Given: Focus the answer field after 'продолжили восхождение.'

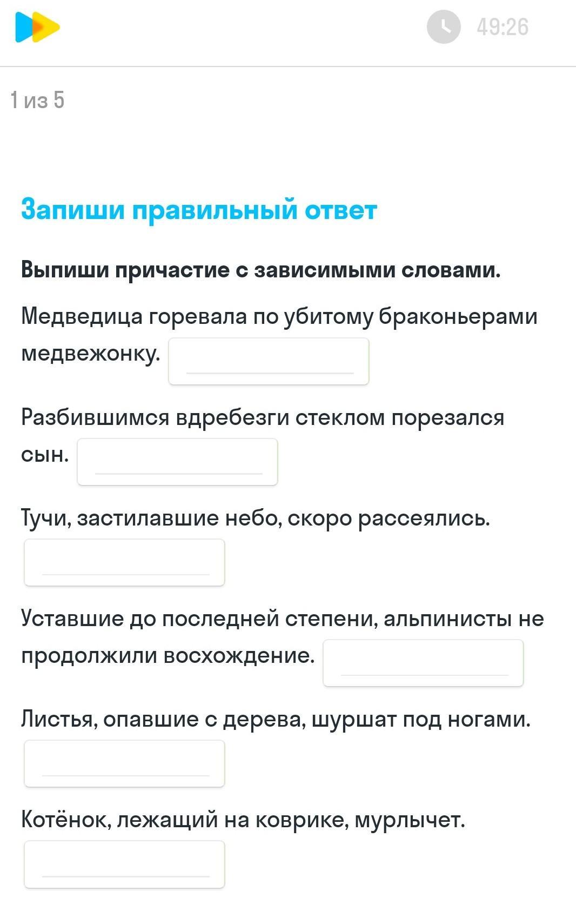Looking at the screenshot, I should (423, 663).
